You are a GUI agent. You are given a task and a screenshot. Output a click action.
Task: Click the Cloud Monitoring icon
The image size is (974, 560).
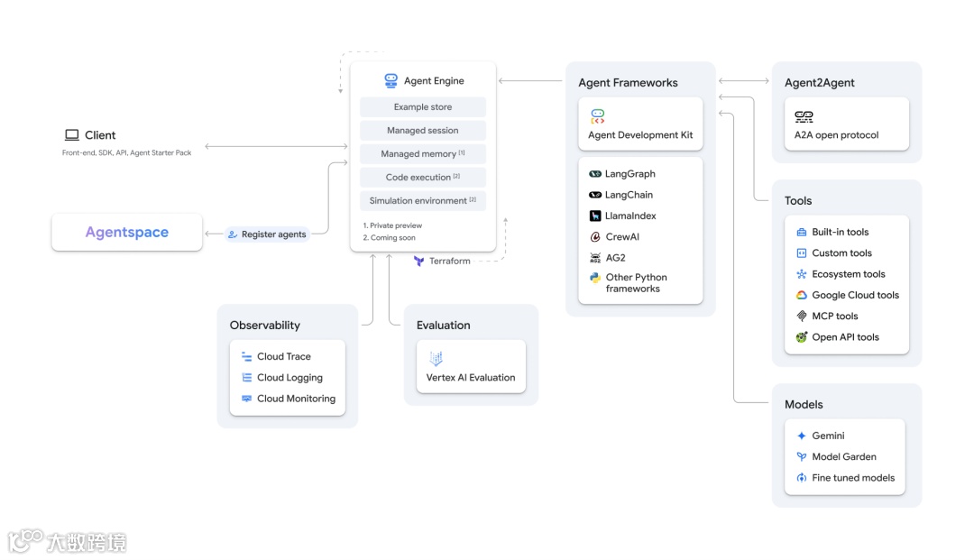246,399
